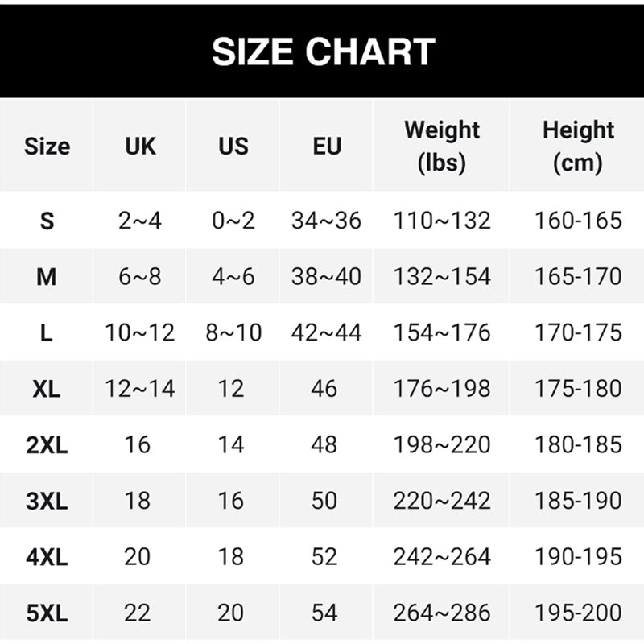Select the US column header

[233, 147]
